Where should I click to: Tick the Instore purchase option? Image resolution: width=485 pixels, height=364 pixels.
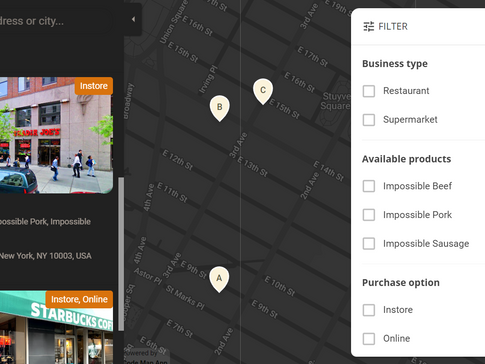click(x=369, y=310)
